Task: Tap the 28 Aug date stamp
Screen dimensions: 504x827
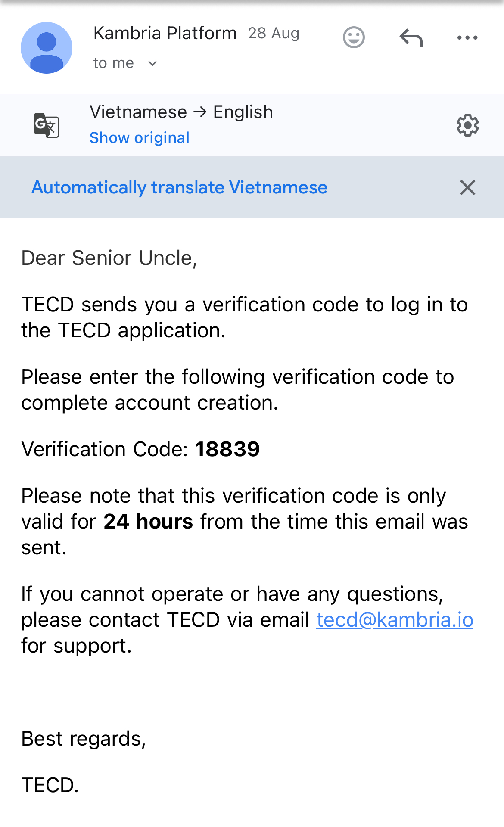Action: (x=274, y=33)
